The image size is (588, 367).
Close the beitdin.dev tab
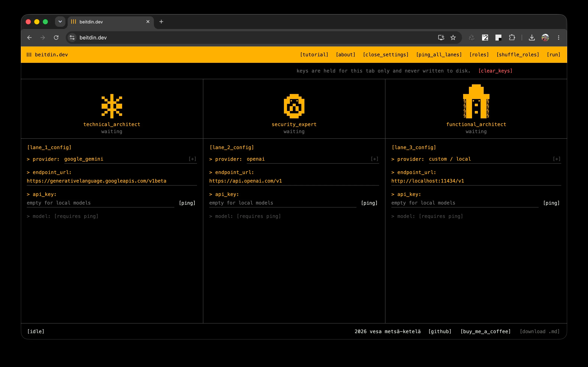[148, 22]
